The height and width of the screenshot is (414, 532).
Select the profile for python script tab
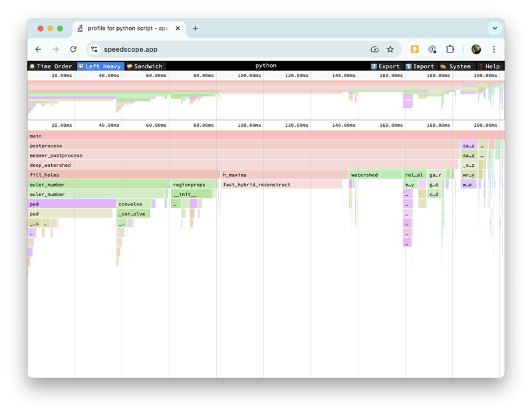tap(129, 29)
